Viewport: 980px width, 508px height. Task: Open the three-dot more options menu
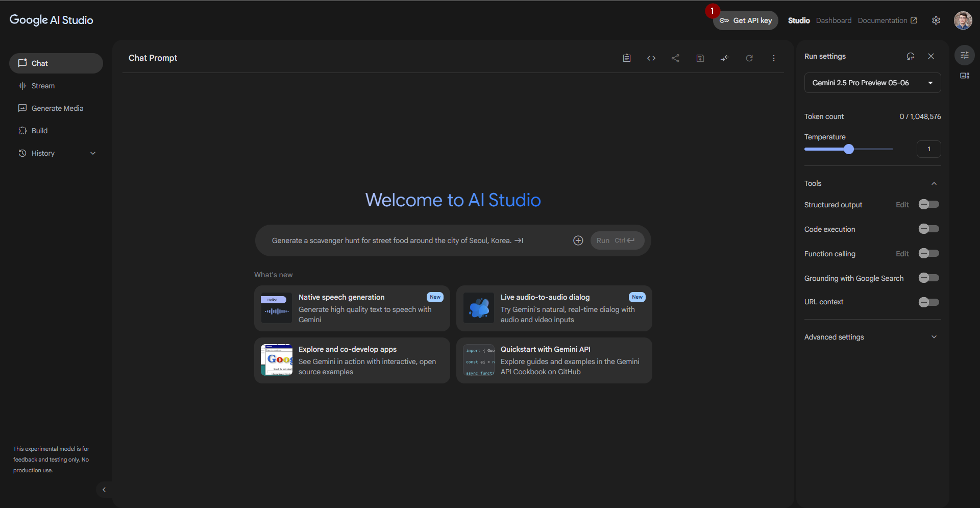coord(773,58)
